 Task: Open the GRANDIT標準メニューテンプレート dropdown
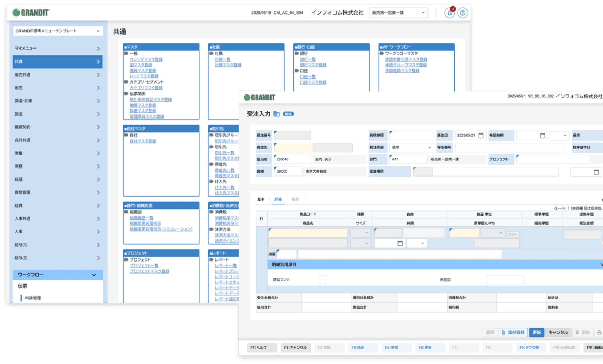pyautogui.click(x=57, y=31)
